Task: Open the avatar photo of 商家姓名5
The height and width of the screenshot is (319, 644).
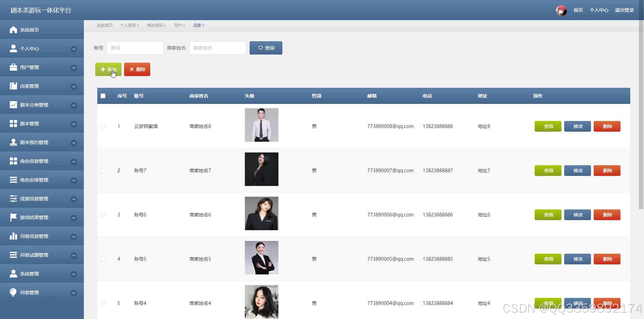Action: coord(262,258)
